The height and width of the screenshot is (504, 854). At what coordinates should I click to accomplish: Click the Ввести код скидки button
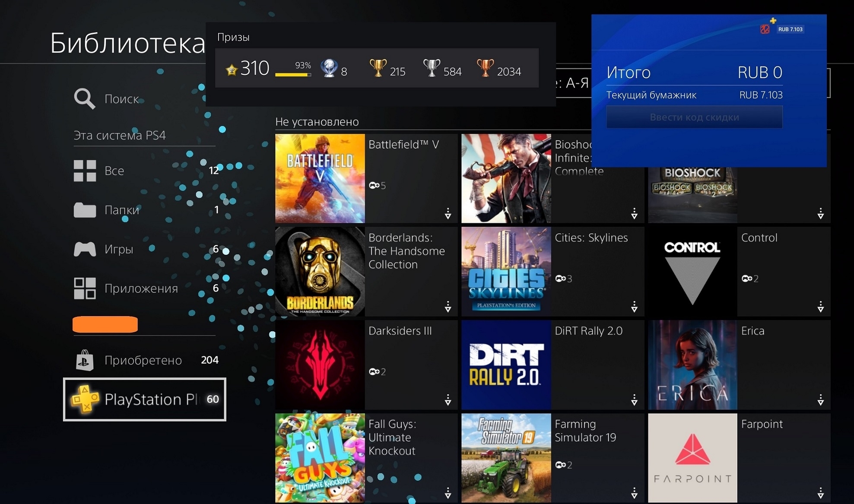tap(694, 117)
